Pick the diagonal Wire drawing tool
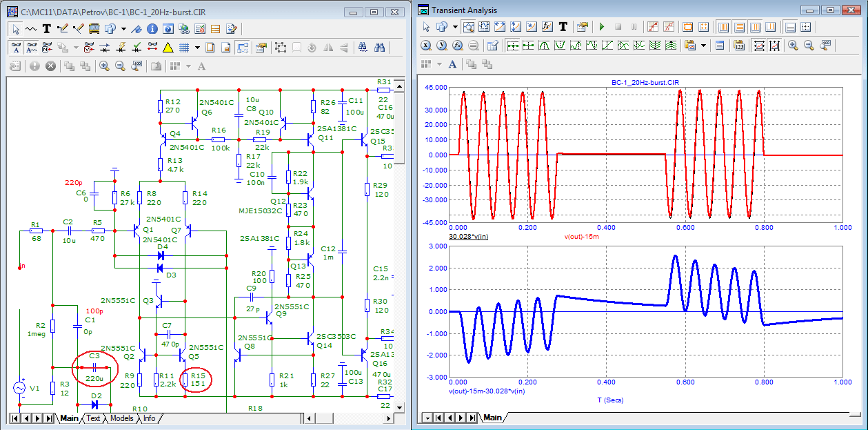Screen dimensions: 868x430 [78, 29]
